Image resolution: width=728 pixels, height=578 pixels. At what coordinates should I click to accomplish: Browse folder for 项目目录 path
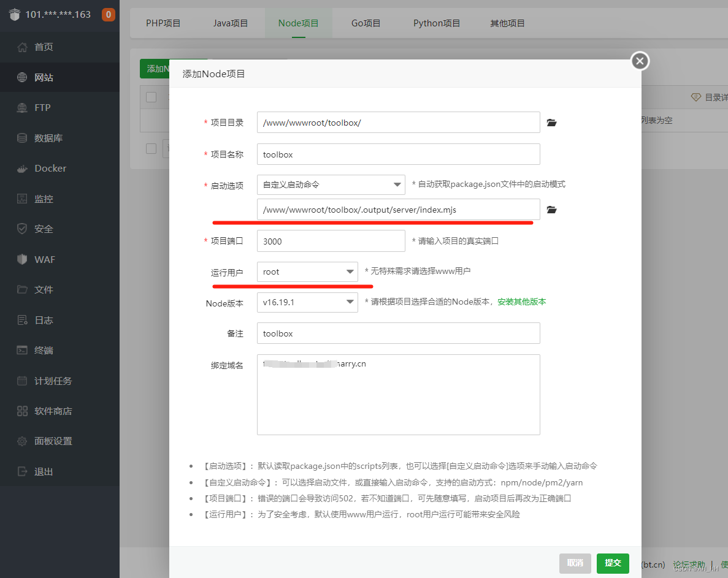coord(551,123)
